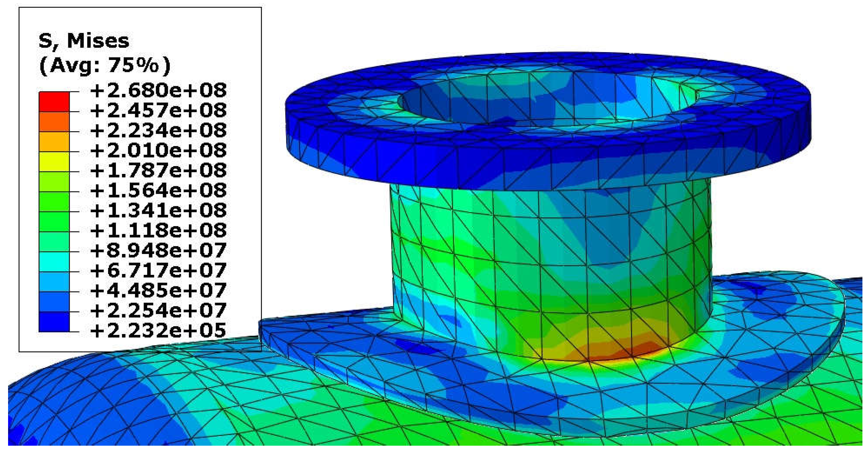Click the +4.485e+07 legend label
This screenshot has height=456, width=868.
coord(159,290)
